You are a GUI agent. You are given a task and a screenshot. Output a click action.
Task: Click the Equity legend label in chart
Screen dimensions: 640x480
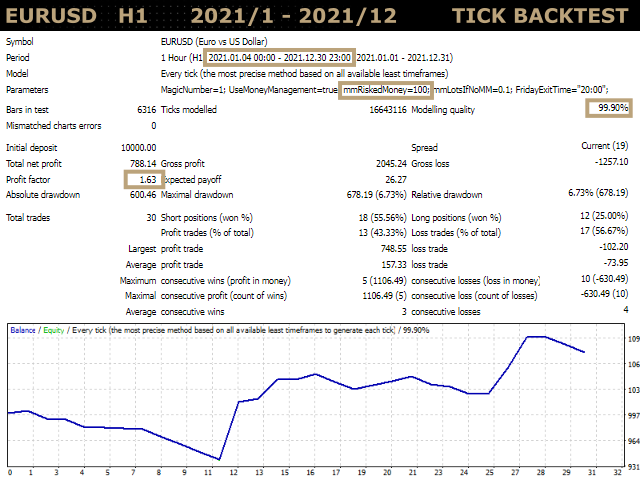coord(54,330)
